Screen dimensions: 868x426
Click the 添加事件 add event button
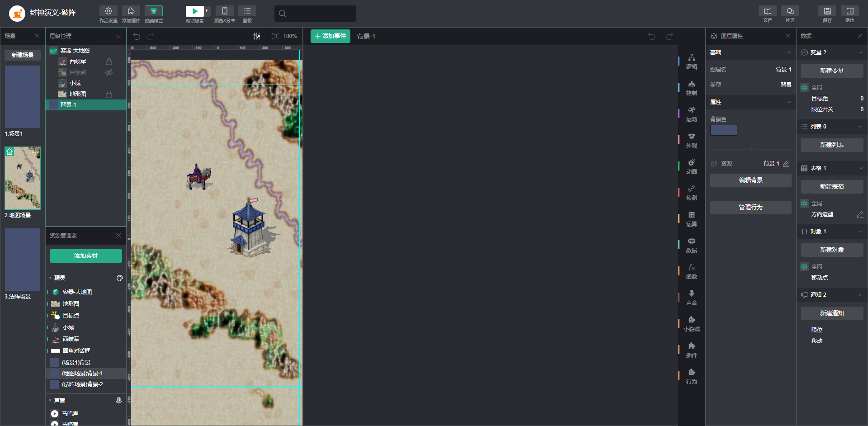pyautogui.click(x=330, y=36)
